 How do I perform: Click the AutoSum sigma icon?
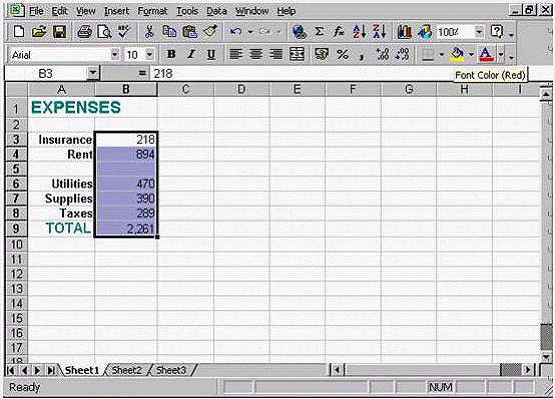click(319, 32)
